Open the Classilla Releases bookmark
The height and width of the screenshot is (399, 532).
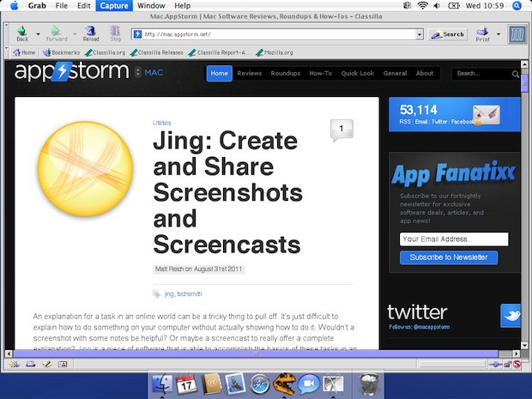(x=156, y=52)
